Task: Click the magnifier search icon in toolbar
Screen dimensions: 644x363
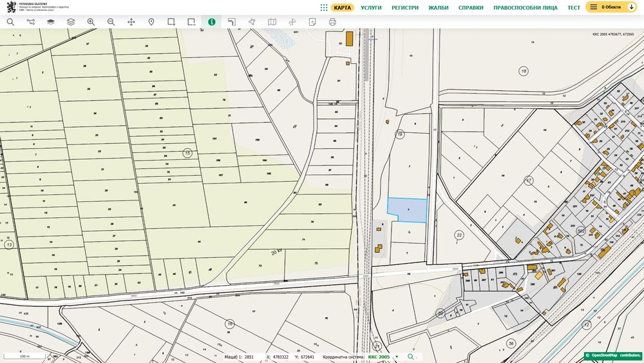Action: tap(10, 22)
